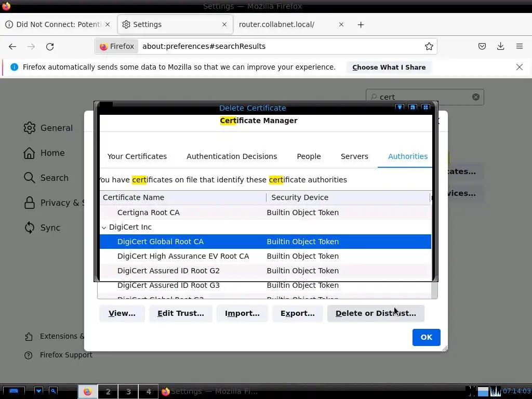This screenshot has height=399, width=532.
Task: Select DigiCert Assured ID Root G2
Action: [x=265, y=271]
